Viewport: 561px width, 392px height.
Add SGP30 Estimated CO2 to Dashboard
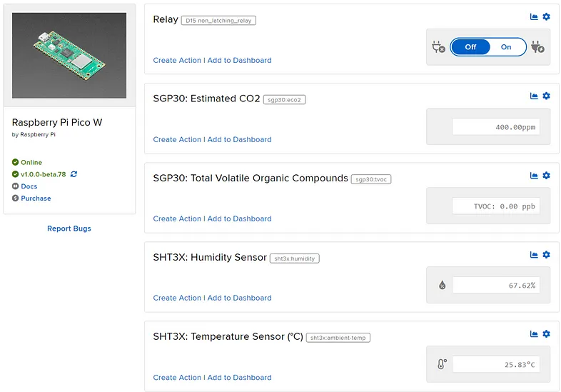tap(239, 139)
